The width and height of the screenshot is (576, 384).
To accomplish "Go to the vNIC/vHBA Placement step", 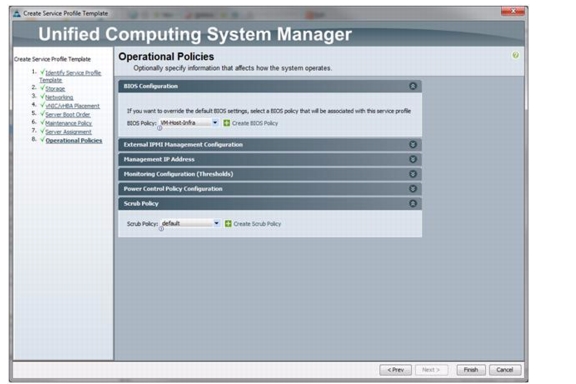I will [72, 106].
